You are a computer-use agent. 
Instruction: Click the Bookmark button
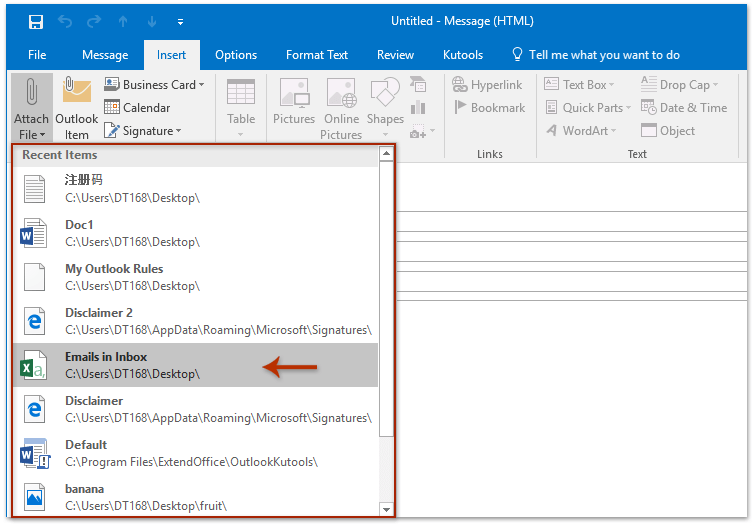[489, 108]
